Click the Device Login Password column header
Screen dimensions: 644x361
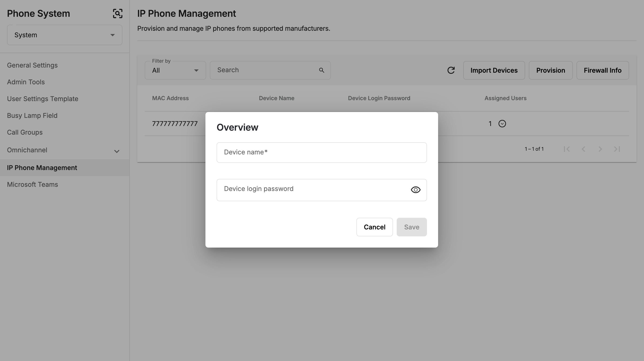tap(379, 98)
